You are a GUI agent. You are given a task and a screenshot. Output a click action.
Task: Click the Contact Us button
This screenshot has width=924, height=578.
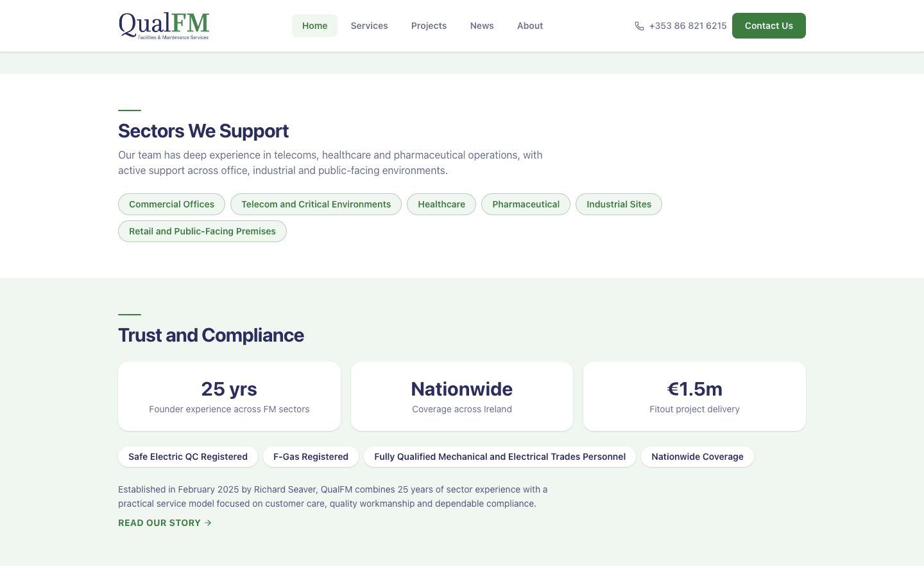(x=769, y=26)
